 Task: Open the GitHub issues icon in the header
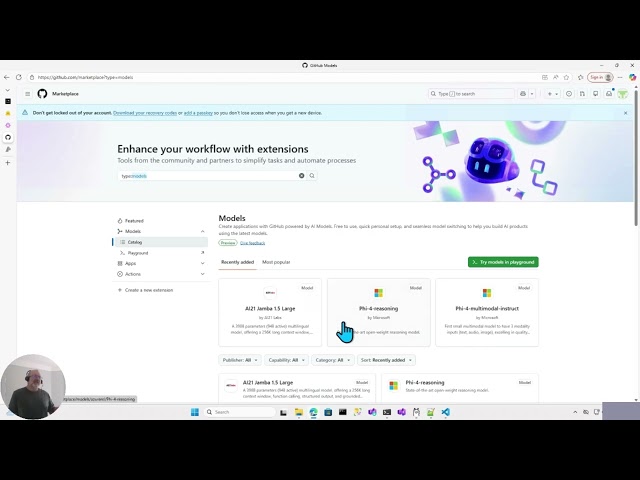[569, 94]
